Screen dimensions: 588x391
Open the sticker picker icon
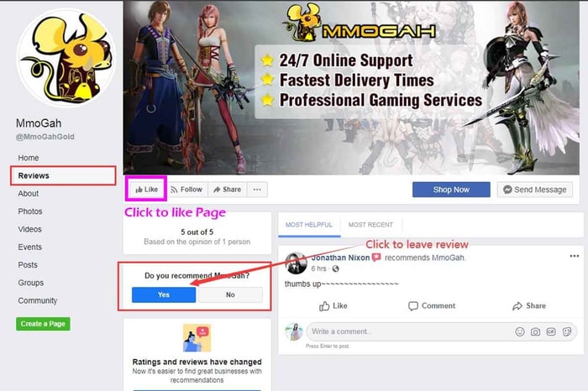click(567, 331)
